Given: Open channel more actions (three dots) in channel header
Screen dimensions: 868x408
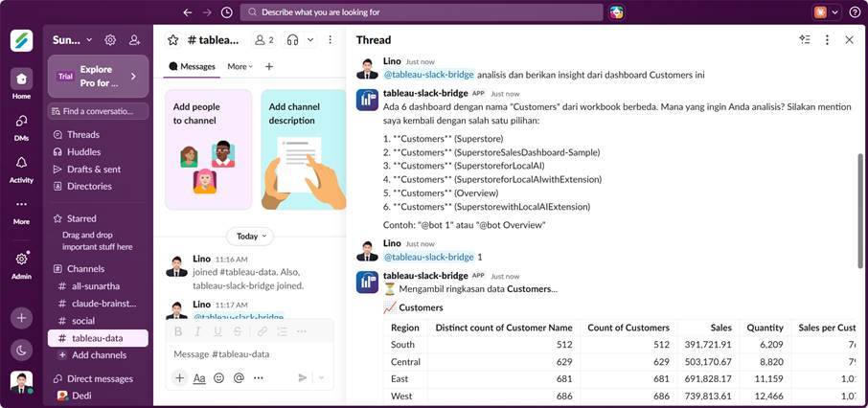Looking at the screenshot, I should (x=331, y=40).
